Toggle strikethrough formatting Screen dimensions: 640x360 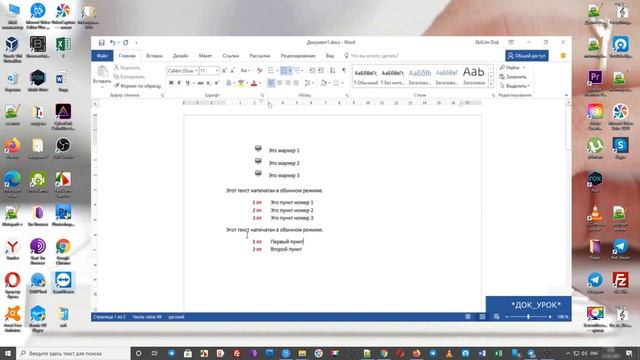(x=200, y=83)
